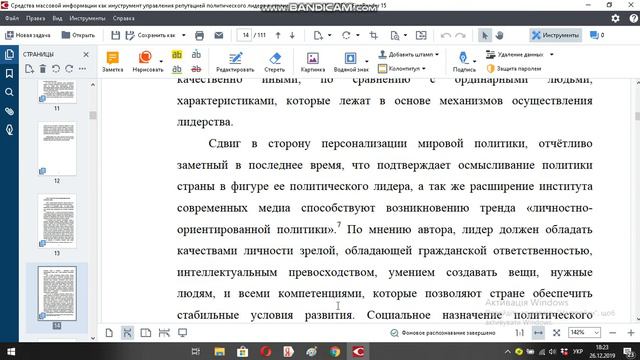Rotate the page counterclockwise in pages panel

(x=56, y=69)
